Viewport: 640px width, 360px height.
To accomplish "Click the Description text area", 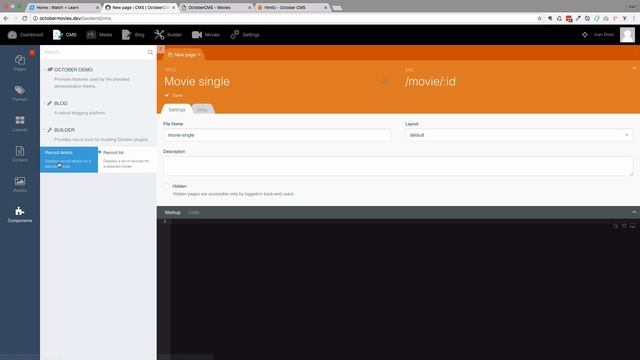I will (398, 166).
